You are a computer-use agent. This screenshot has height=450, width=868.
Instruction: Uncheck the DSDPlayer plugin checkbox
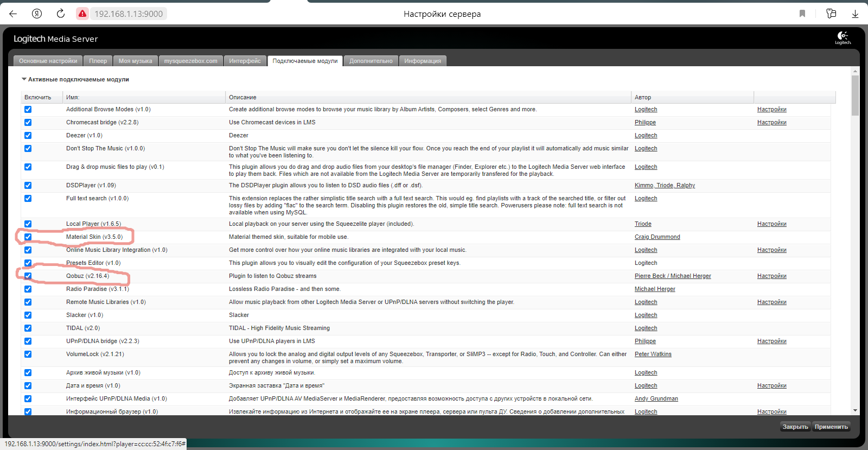[28, 185]
